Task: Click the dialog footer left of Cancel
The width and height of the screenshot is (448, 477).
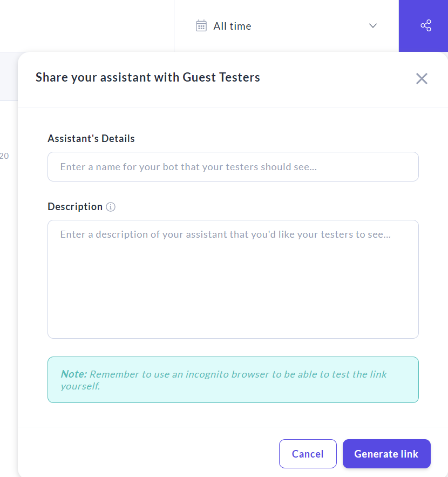Action: [146, 453]
